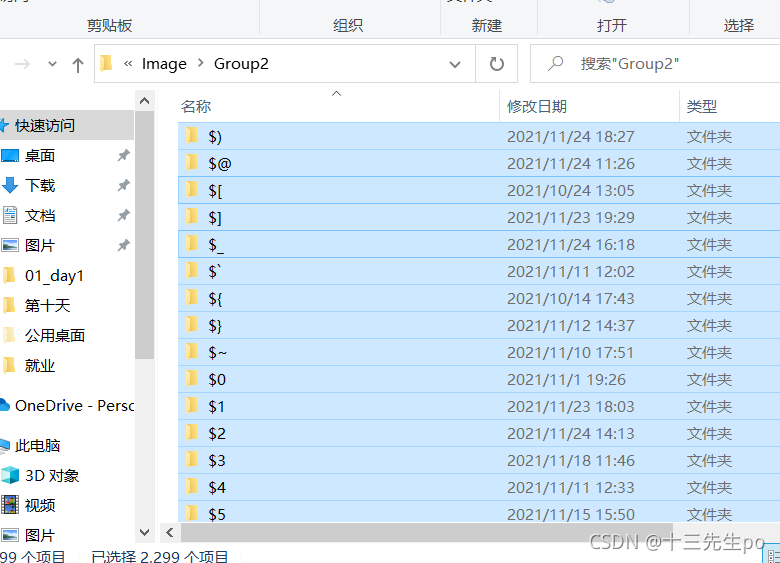The height and width of the screenshot is (563, 780).
Task: Select the $} folder icon
Action: tap(192, 325)
